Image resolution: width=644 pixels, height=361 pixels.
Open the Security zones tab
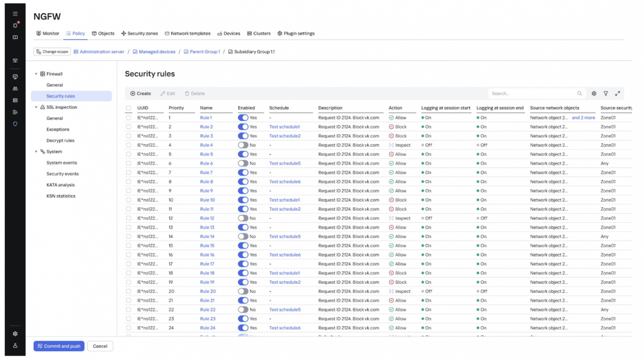coord(140,33)
